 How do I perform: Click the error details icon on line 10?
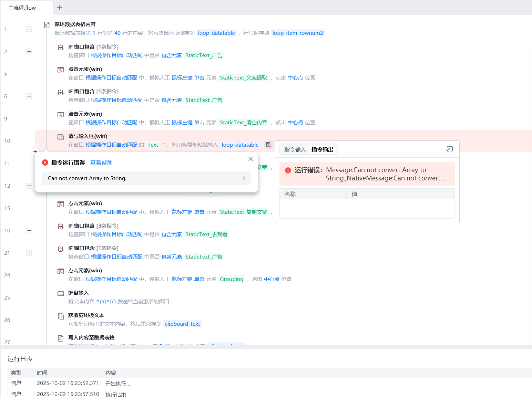pyautogui.click(x=268, y=145)
